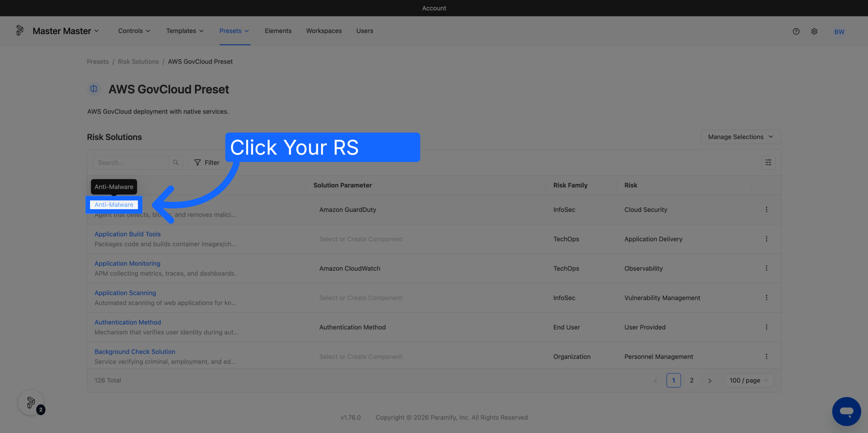Click the 126 Total count text

pos(108,380)
